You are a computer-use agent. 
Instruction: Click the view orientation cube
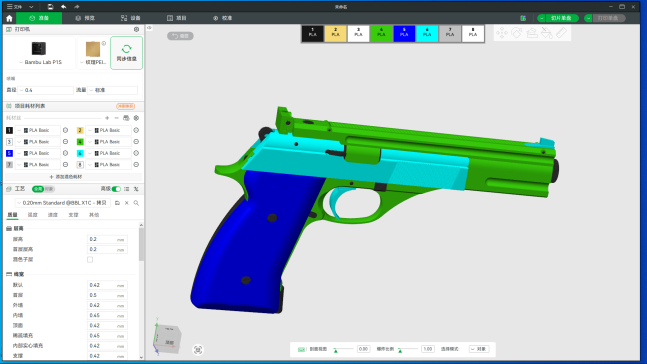pyautogui.click(x=168, y=339)
